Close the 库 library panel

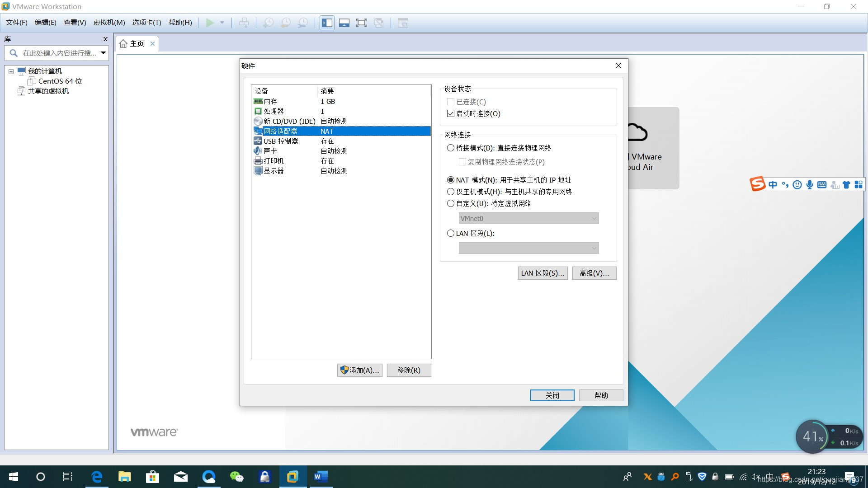(x=105, y=39)
